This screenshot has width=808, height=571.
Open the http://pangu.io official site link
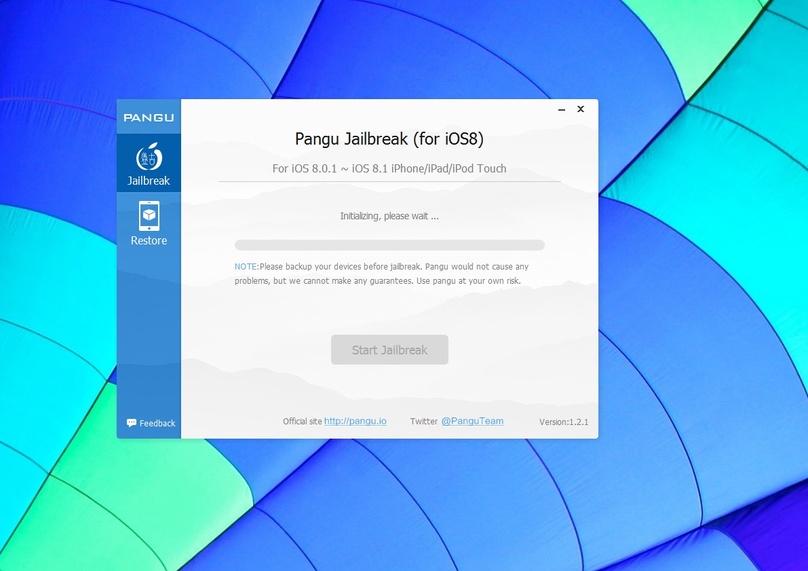(355, 421)
